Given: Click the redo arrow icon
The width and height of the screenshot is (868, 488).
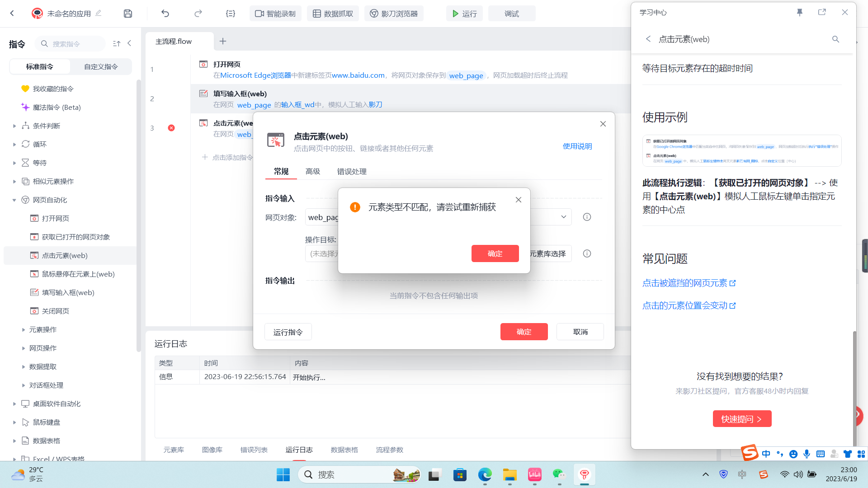Looking at the screenshot, I should (x=198, y=14).
